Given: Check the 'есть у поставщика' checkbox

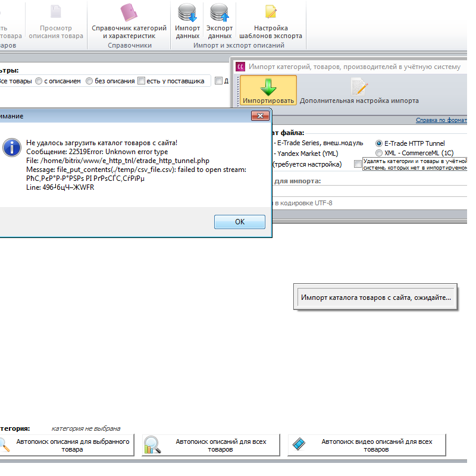Looking at the screenshot, I should (141, 81).
